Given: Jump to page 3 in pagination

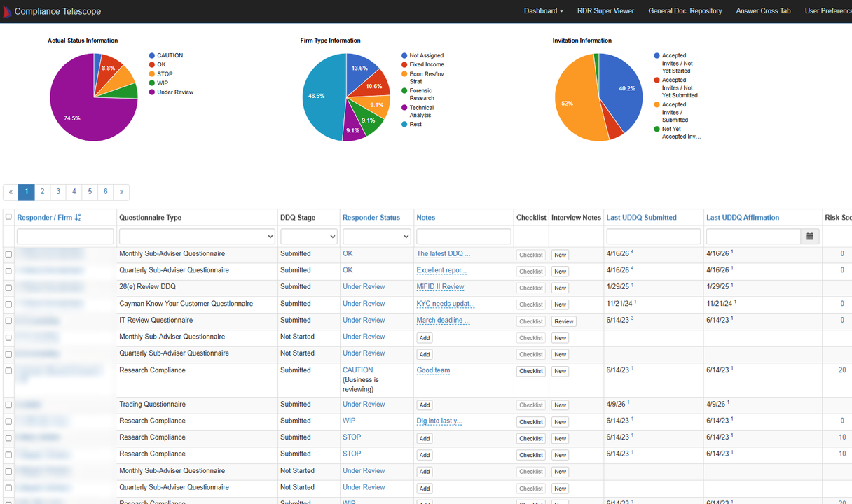Looking at the screenshot, I should point(58,192).
